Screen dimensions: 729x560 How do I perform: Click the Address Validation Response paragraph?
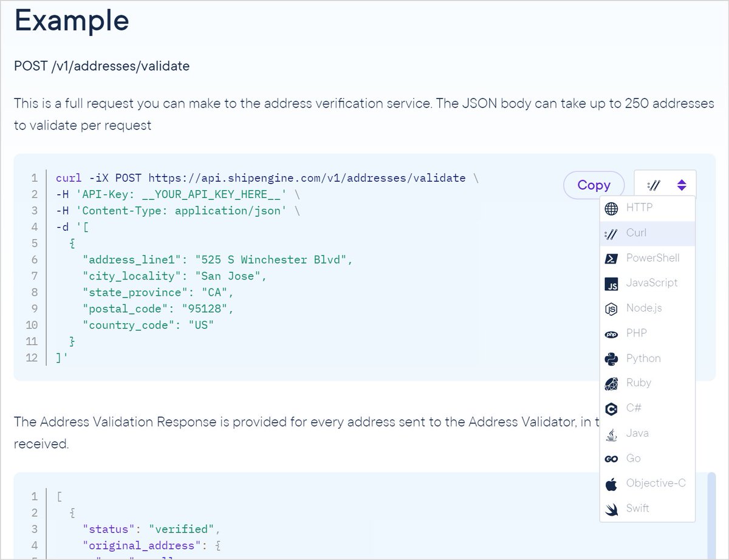coord(307,432)
